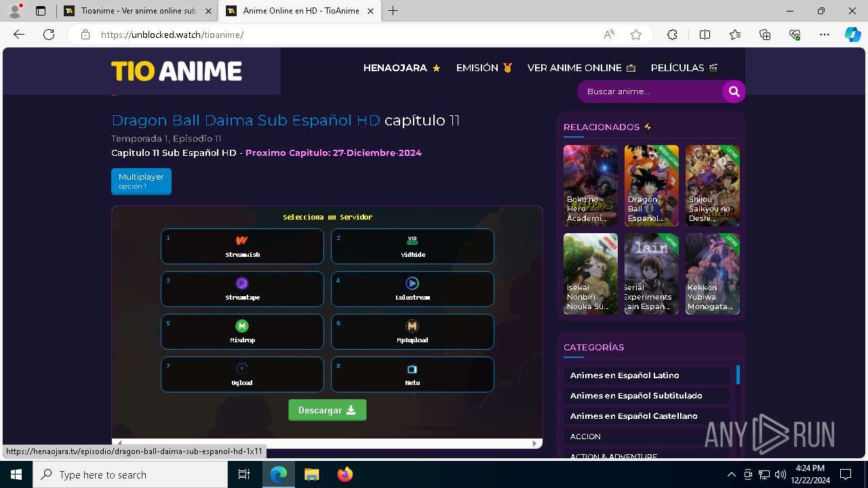Choose the Lulustream server

click(x=412, y=289)
